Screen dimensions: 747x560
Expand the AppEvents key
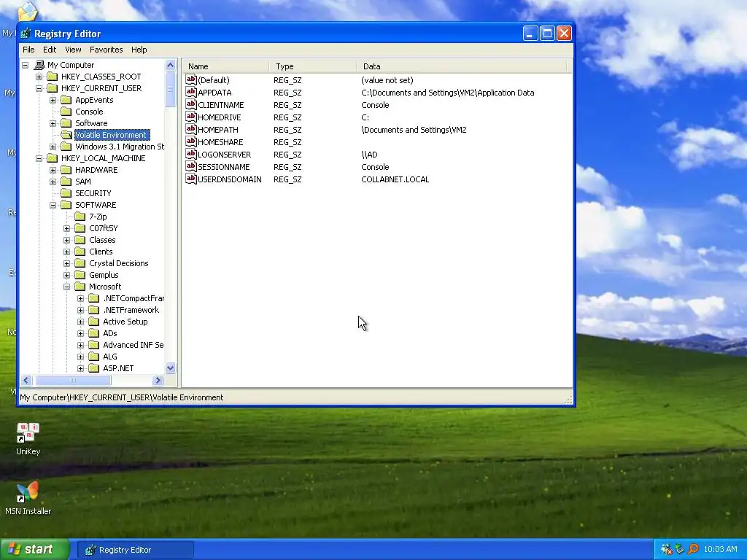click(x=53, y=100)
